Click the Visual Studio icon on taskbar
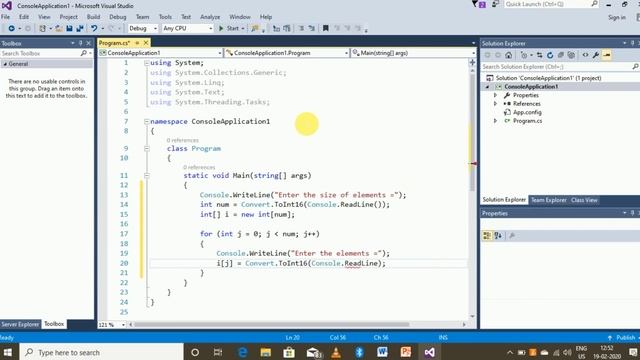This screenshot has height=360, width=640. [x=429, y=352]
